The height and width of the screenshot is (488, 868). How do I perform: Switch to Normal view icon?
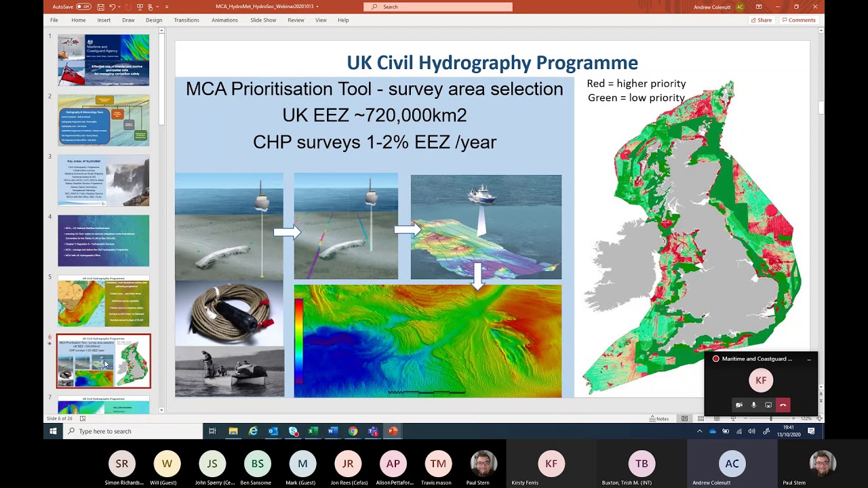pyautogui.click(x=685, y=419)
